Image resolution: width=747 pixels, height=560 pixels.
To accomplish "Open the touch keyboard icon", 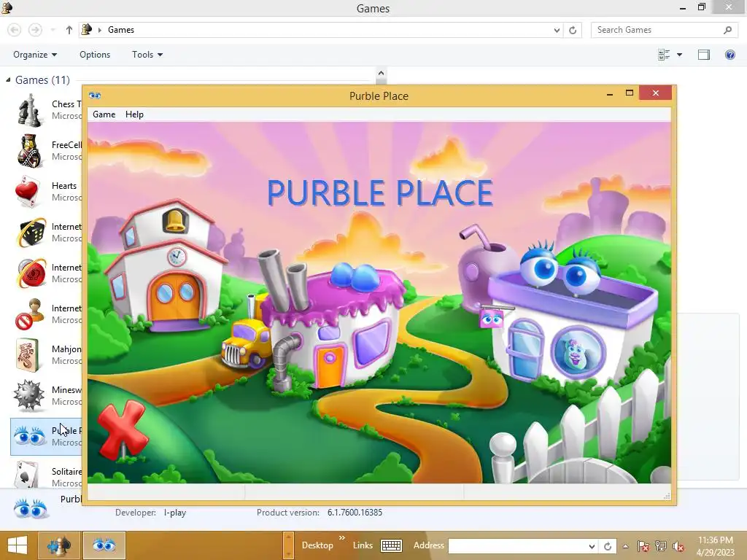I will click(x=391, y=545).
